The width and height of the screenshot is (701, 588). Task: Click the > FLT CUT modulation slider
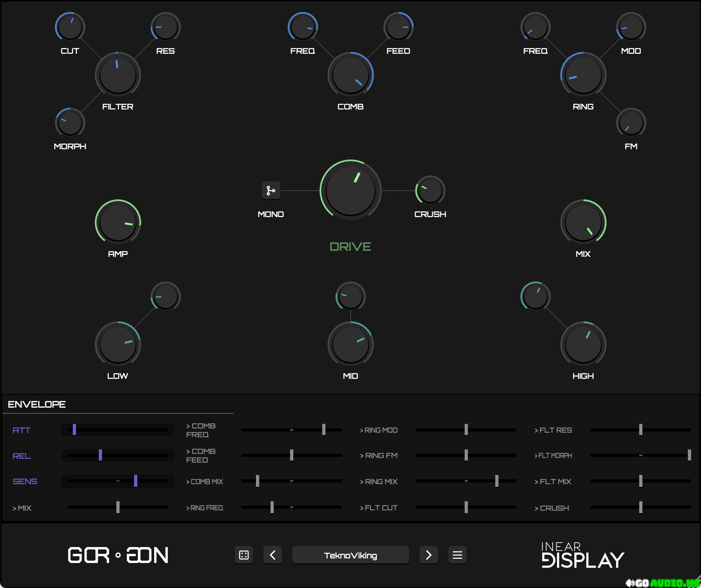466,507
